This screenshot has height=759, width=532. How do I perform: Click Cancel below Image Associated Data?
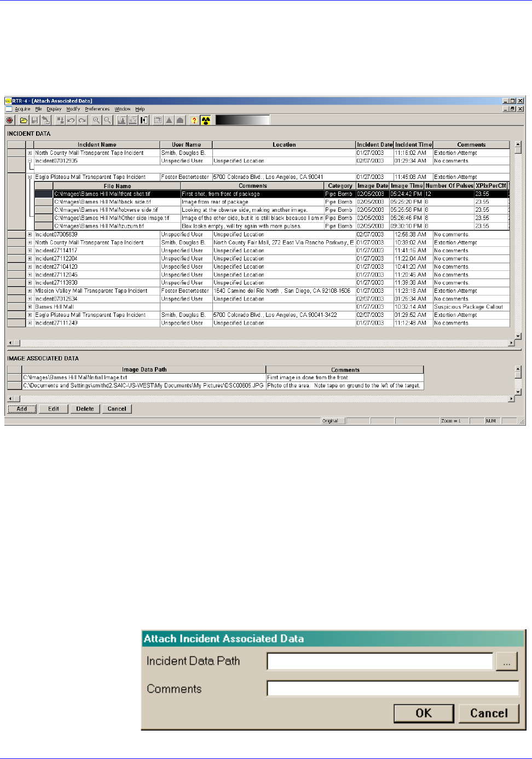[x=117, y=409]
